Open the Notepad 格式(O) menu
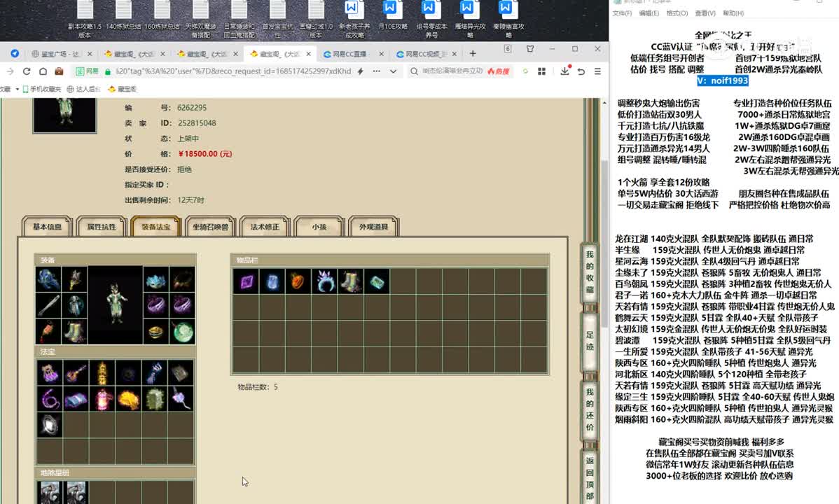The height and width of the screenshot is (504, 839). (x=677, y=13)
